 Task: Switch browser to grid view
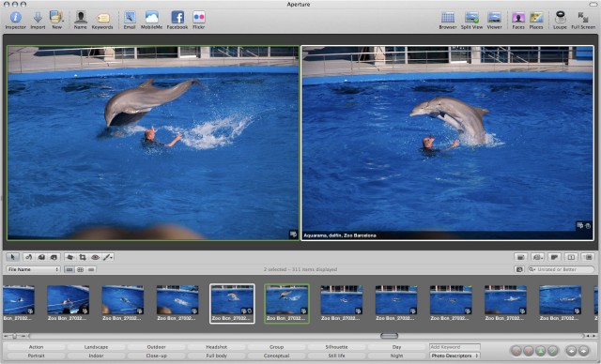[80, 269]
